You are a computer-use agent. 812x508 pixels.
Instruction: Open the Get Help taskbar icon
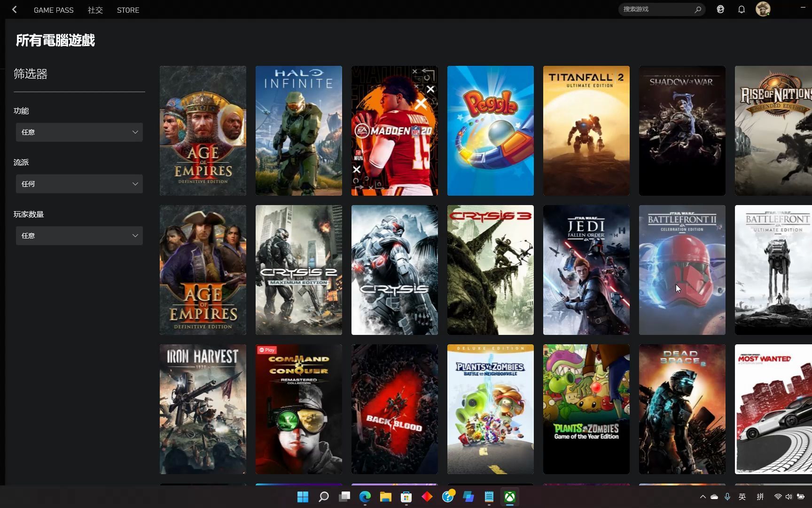pyautogui.click(x=448, y=497)
